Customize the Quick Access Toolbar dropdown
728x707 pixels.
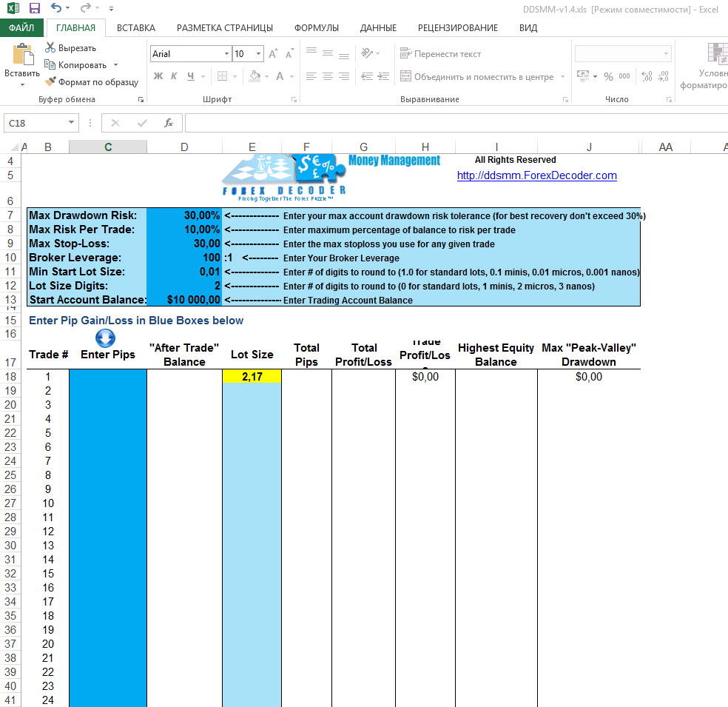click(x=112, y=8)
